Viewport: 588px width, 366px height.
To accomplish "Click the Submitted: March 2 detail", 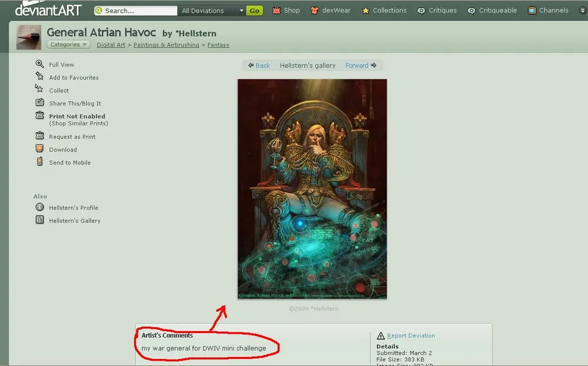I will (405, 353).
